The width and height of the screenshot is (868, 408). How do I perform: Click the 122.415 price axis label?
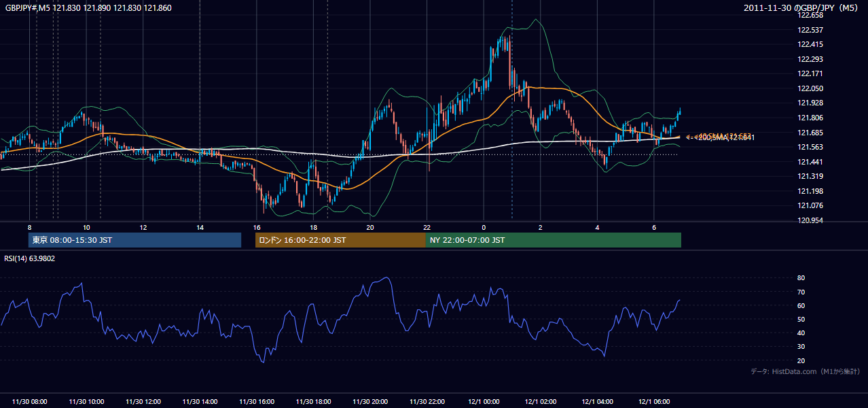(x=811, y=45)
